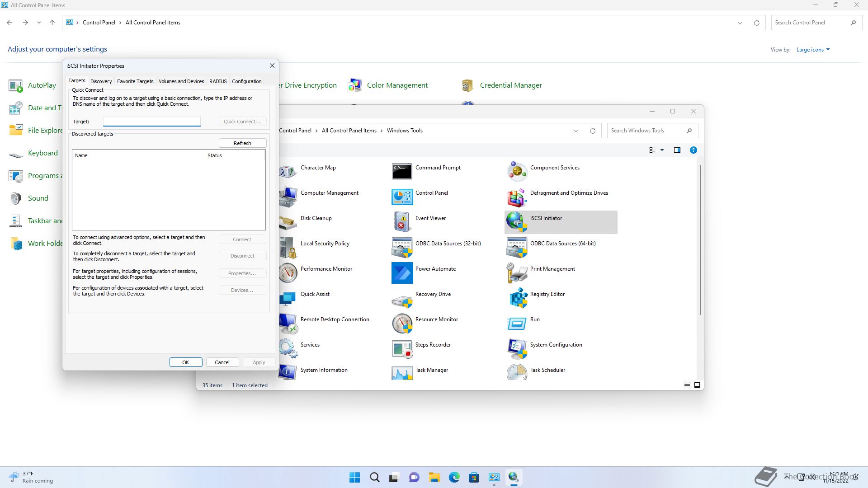Open Event Viewer icon
The image size is (868, 488).
[x=419, y=222]
